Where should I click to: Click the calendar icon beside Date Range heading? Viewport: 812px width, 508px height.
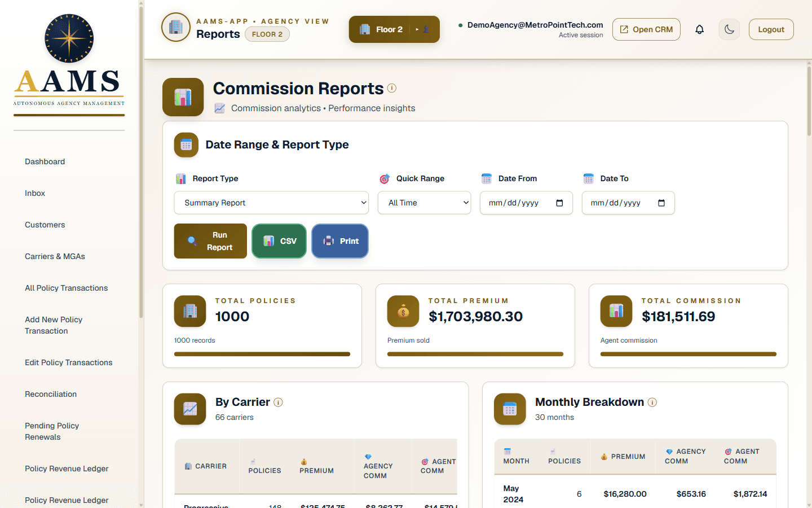pos(186,145)
